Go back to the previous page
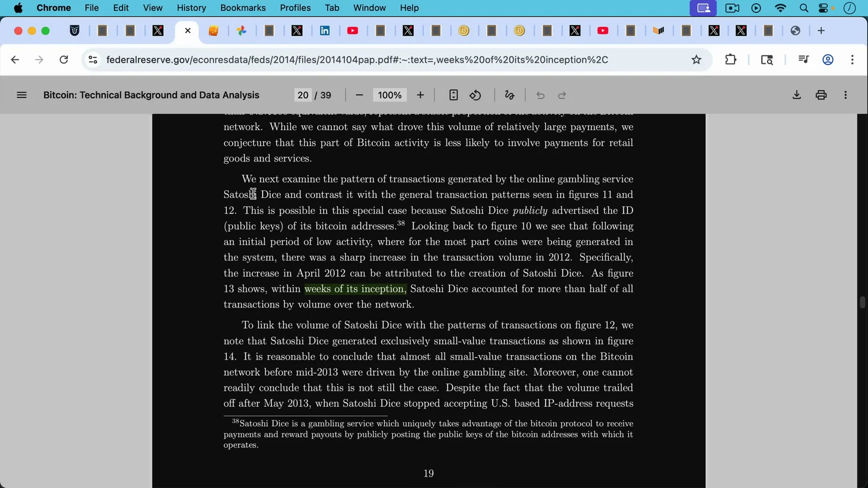868x488 pixels. click(x=15, y=60)
